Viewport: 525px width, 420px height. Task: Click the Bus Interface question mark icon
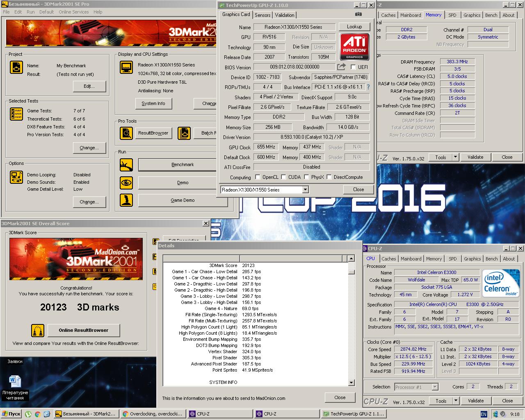coord(368,87)
